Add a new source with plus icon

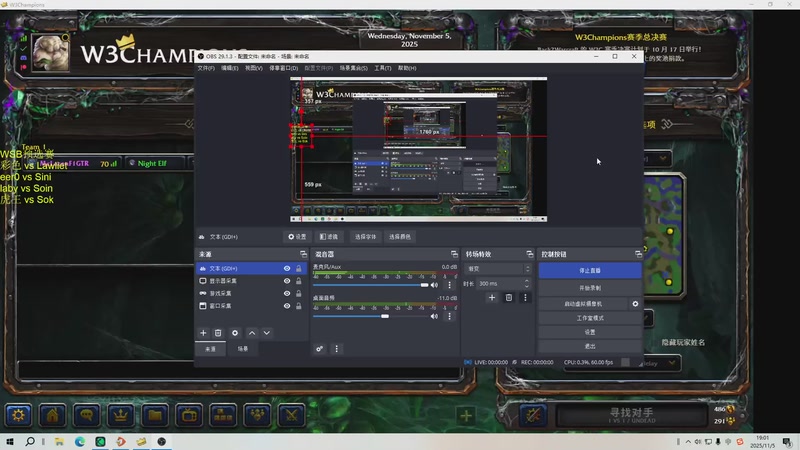[203, 333]
